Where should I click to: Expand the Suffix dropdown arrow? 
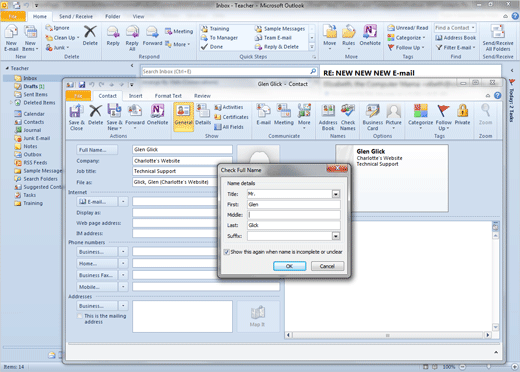[336, 236]
